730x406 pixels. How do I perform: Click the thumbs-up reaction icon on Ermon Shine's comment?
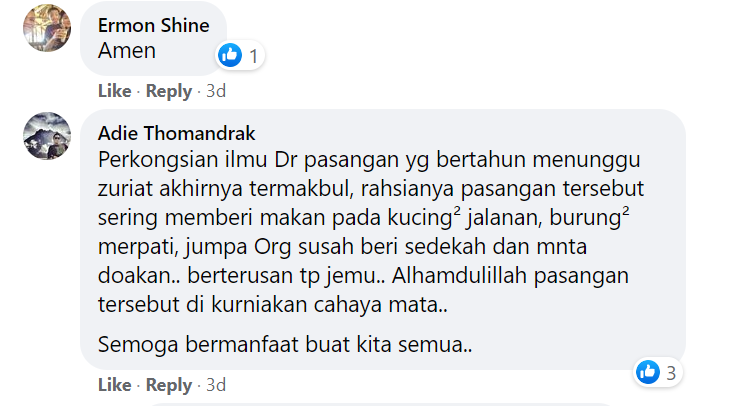(x=230, y=55)
